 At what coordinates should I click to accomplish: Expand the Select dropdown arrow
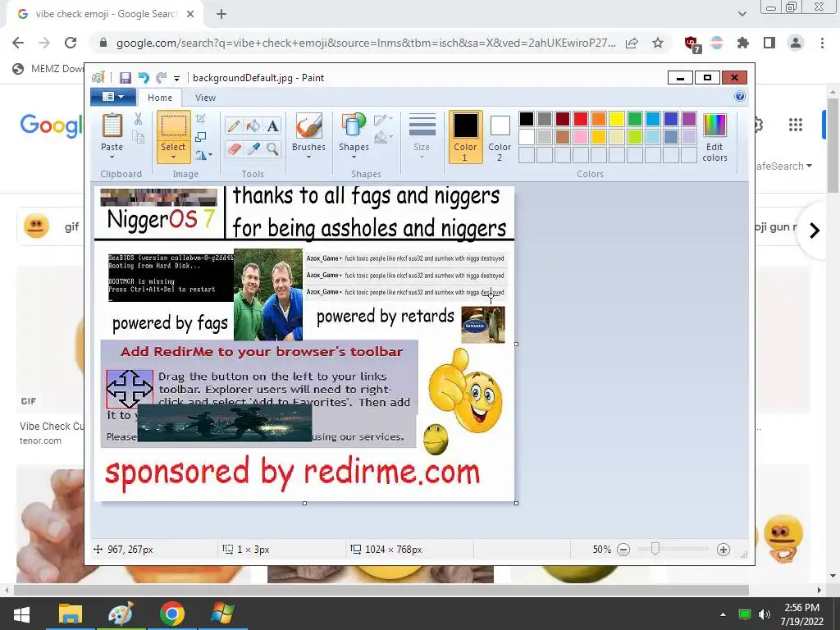click(173, 157)
